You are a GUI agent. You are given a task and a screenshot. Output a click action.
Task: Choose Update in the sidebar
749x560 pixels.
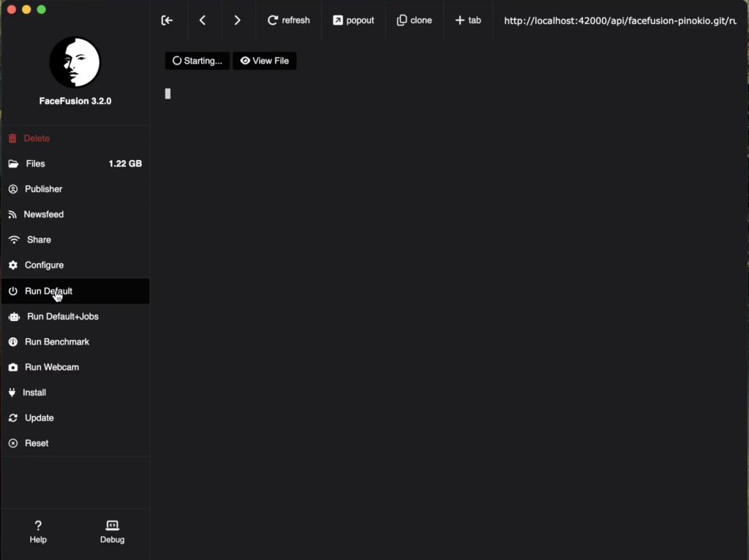click(75, 417)
